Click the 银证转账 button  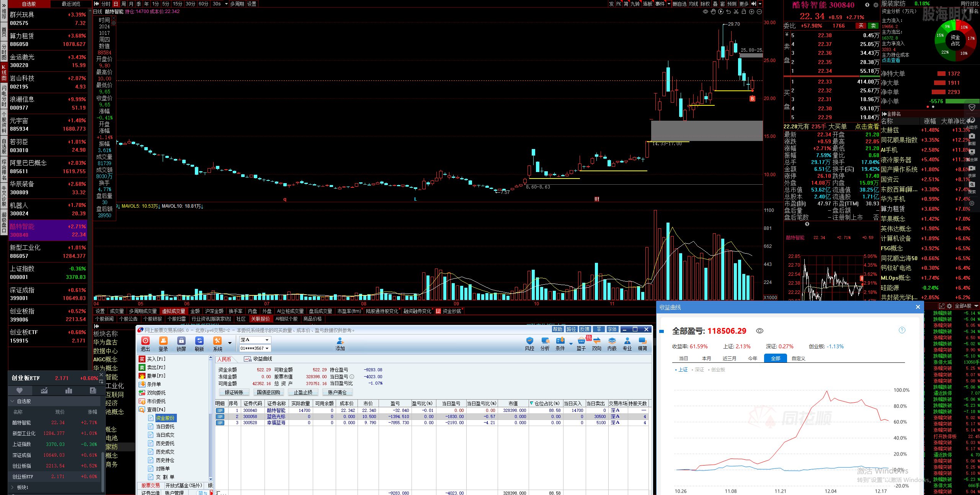(x=234, y=392)
